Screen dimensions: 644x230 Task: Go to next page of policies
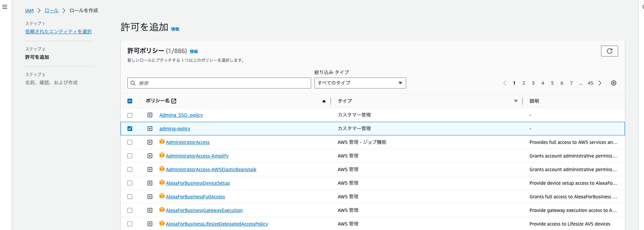600,83
